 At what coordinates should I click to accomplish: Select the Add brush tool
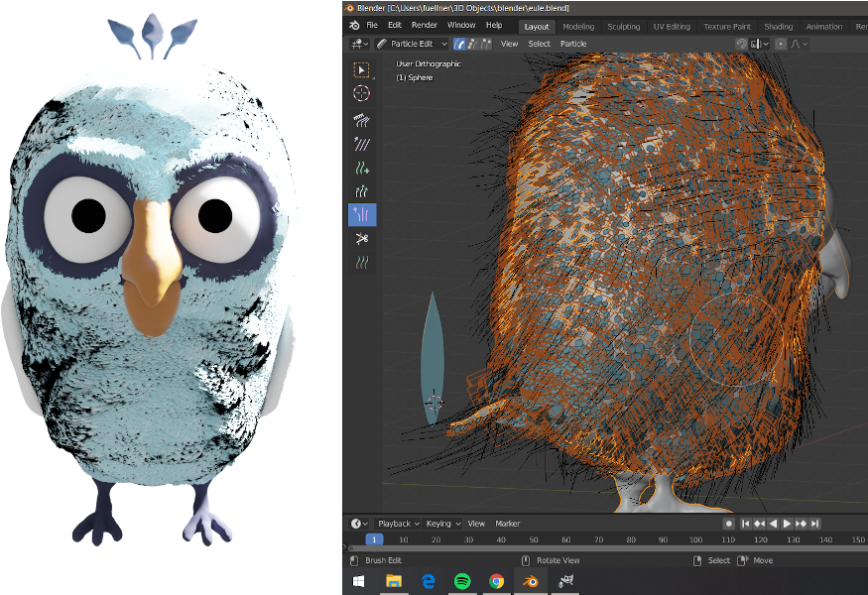coord(361,167)
